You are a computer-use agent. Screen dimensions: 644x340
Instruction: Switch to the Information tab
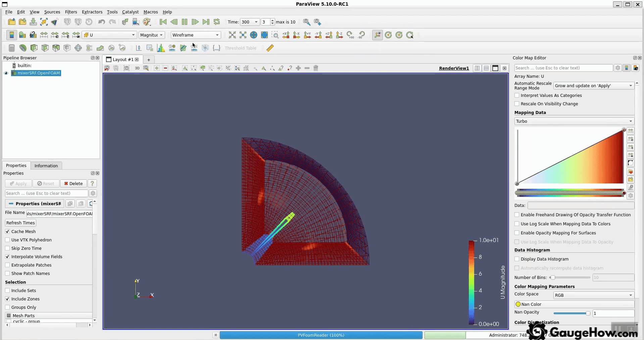(x=46, y=165)
